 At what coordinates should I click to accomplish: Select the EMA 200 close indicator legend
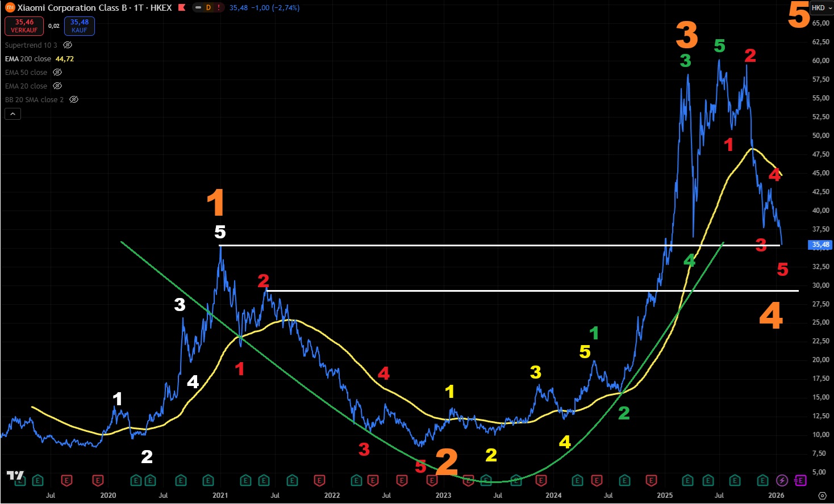click(x=28, y=58)
